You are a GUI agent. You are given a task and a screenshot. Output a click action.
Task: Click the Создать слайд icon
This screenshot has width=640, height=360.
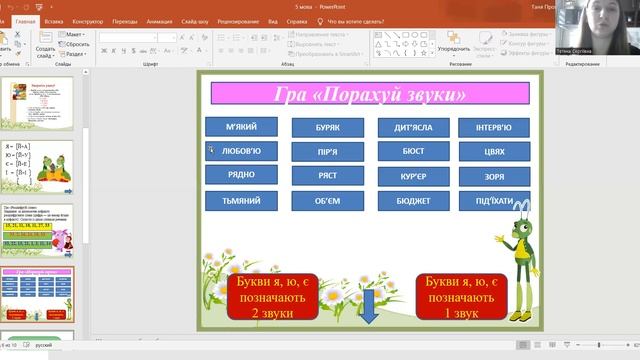point(45,38)
